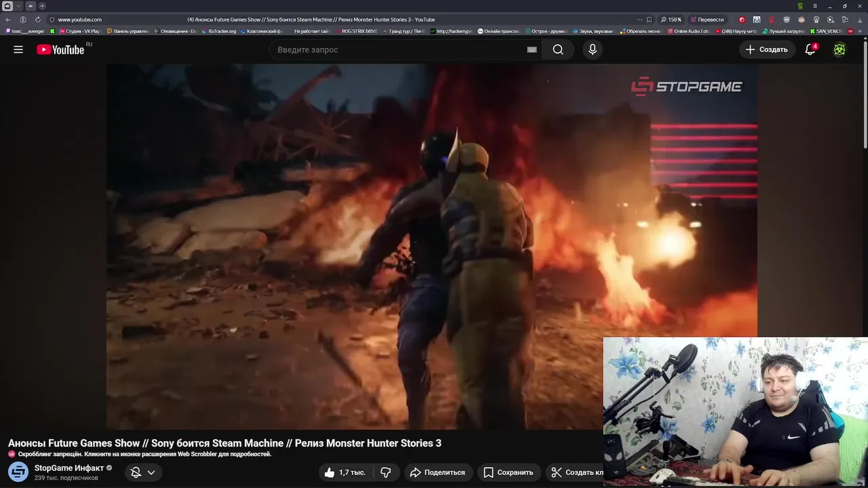Image resolution: width=868 pixels, height=488 pixels.
Task: Open Лучший загрузч bookmark
Action: [783, 31]
